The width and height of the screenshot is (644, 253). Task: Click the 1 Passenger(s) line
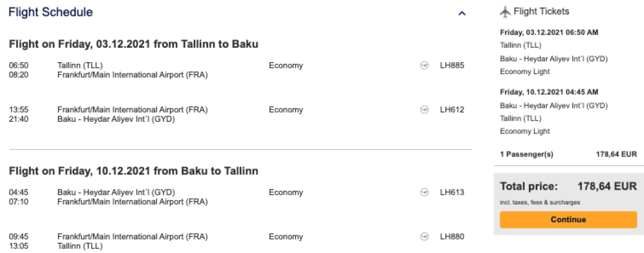point(569,154)
